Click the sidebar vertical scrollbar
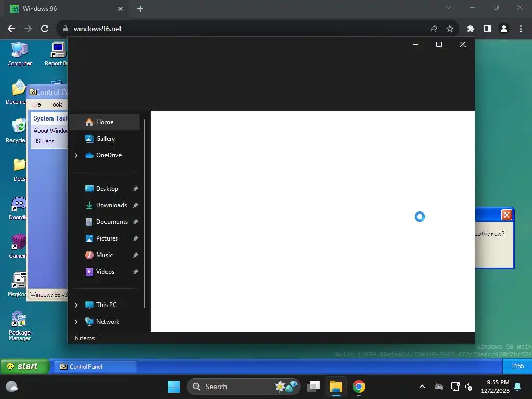This screenshot has height=399, width=532. (144, 213)
